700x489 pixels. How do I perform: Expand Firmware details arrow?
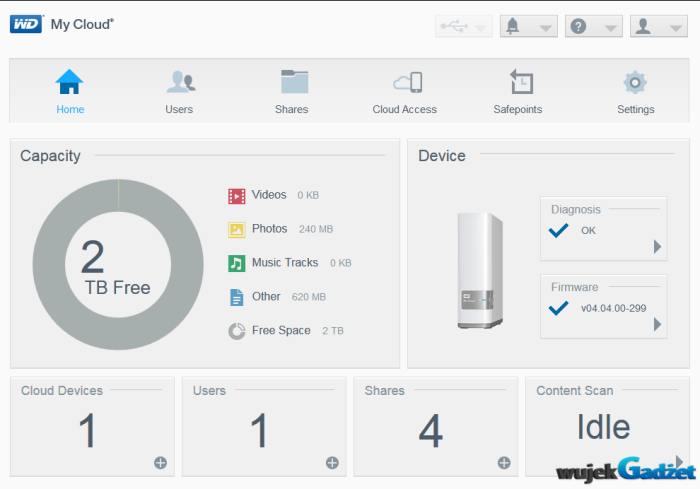tap(657, 324)
